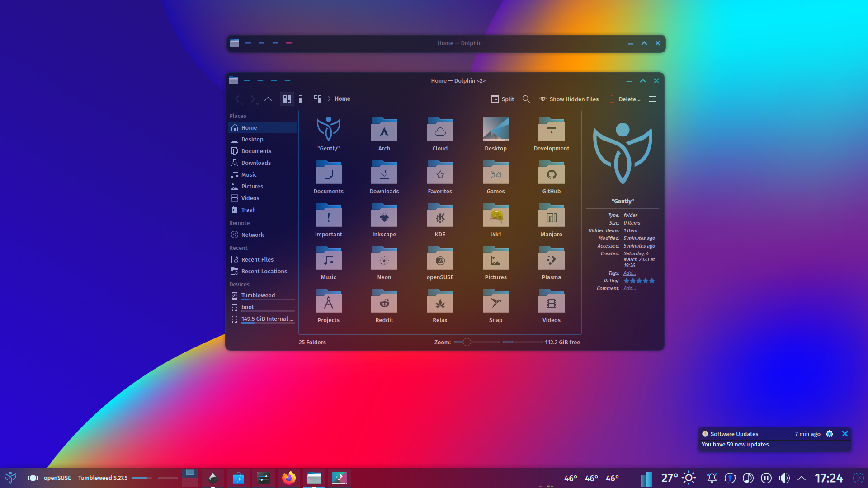Switch Dolphin to details view mode

(302, 99)
